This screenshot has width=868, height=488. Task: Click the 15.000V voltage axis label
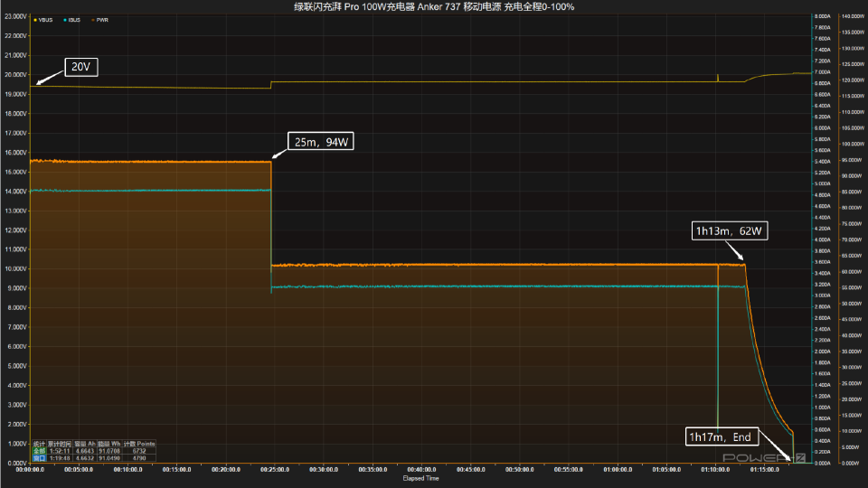pyautogui.click(x=15, y=172)
